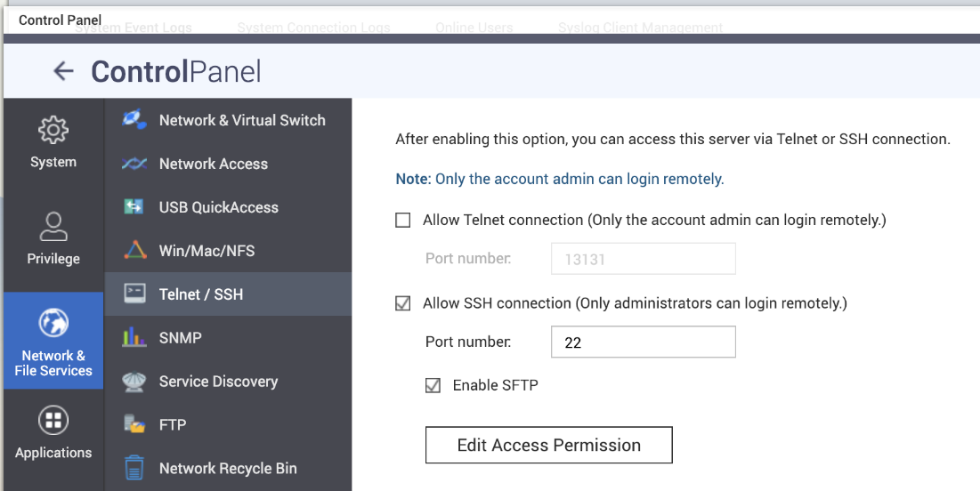Open System settings gear icon
The height and width of the screenshot is (491, 980).
(x=53, y=130)
